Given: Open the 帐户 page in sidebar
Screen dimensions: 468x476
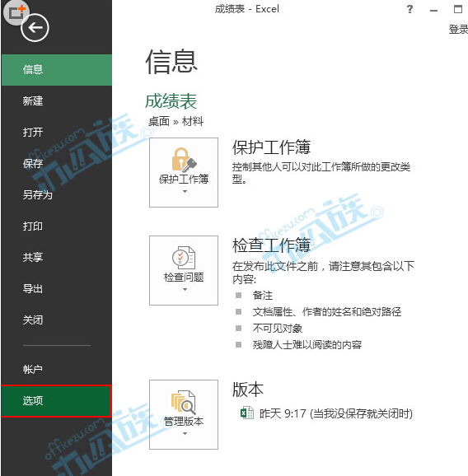Looking at the screenshot, I should [57, 369].
